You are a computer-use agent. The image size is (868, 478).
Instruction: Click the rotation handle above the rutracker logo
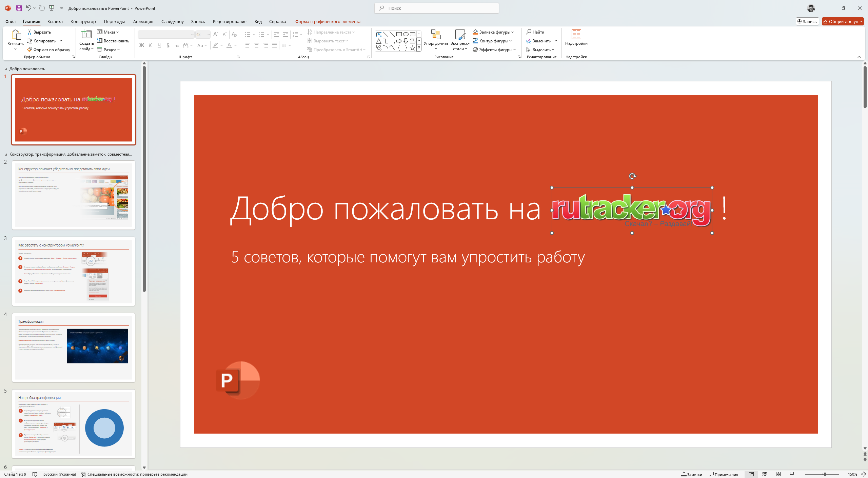pos(632,176)
